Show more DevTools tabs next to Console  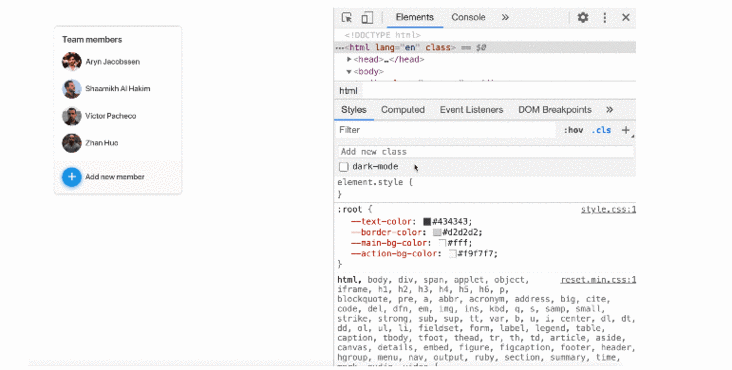505,17
